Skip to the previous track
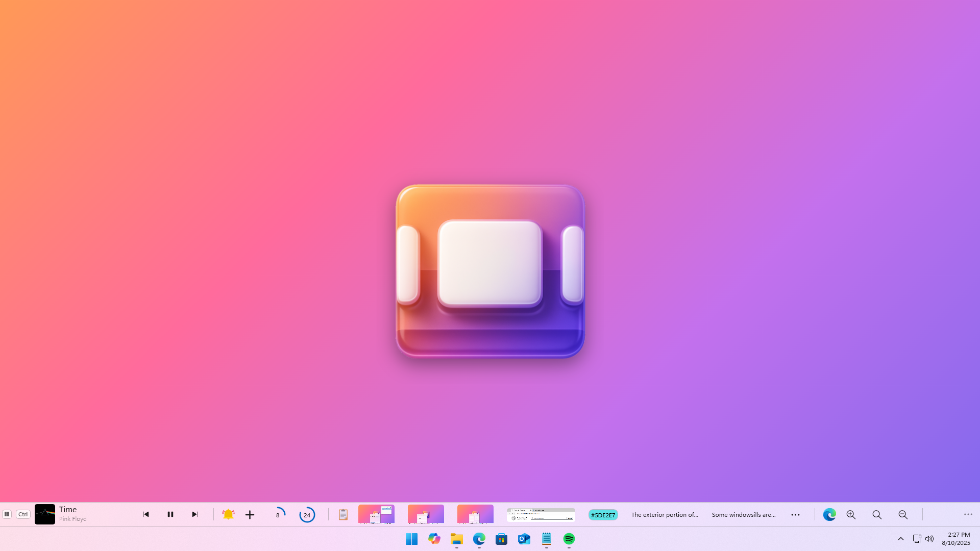Image resolution: width=980 pixels, height=551 pixels. (146, 514)
